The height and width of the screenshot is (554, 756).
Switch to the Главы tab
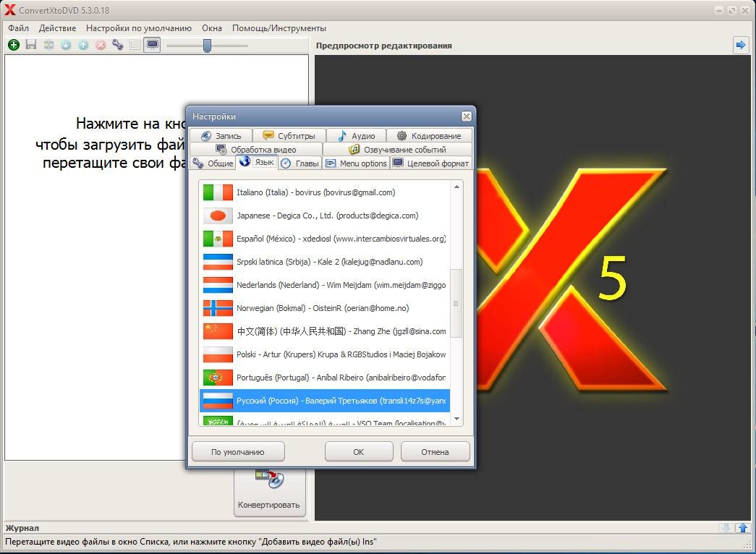(300, 163)
